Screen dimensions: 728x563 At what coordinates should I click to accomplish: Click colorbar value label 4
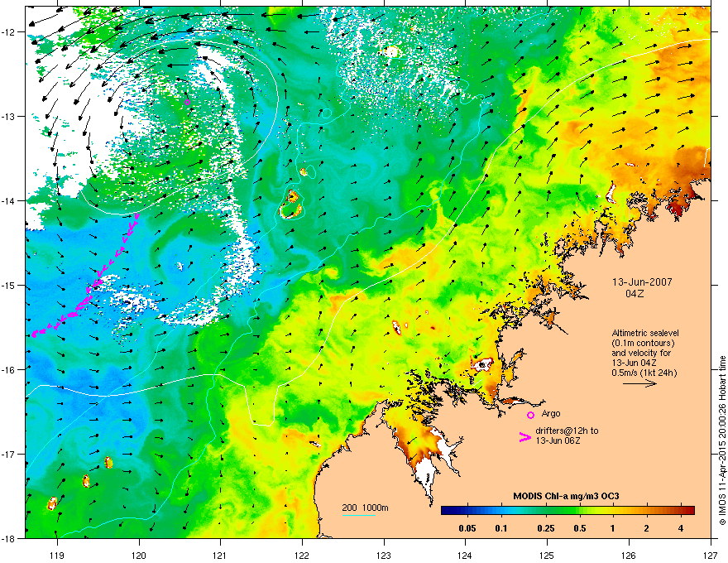pos(680,528)
